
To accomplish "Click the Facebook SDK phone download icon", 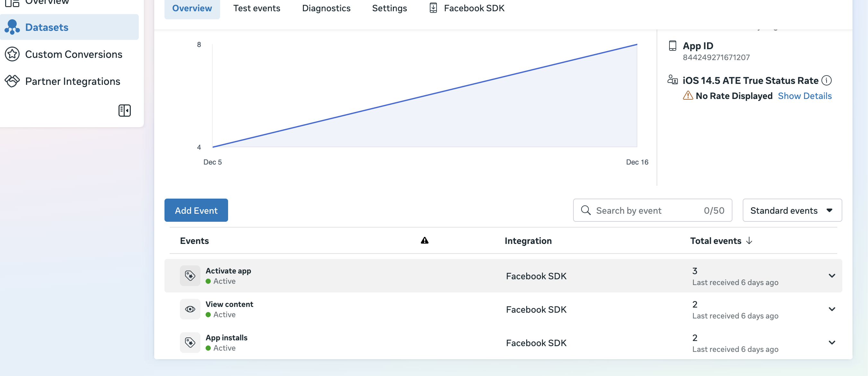I will pos(433,8).
